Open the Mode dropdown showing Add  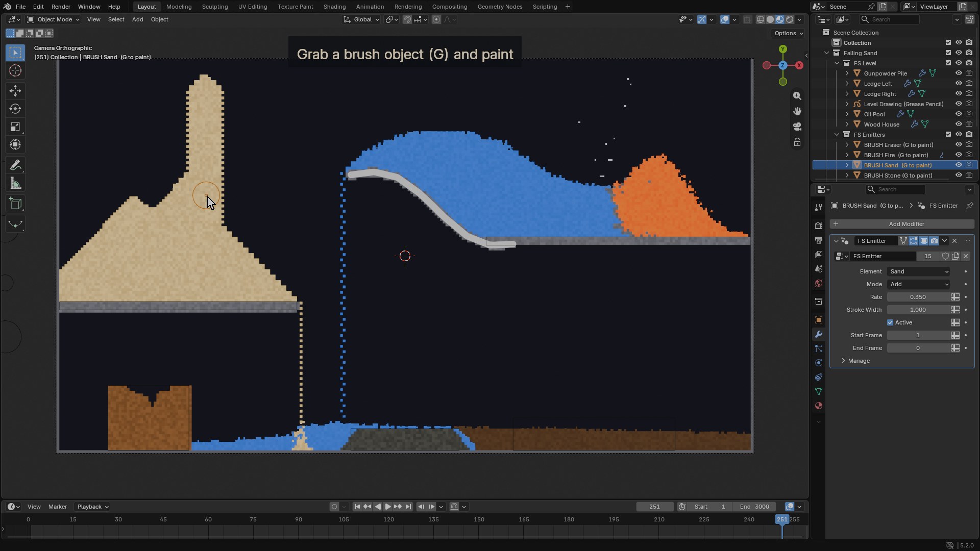click(919, 284)
